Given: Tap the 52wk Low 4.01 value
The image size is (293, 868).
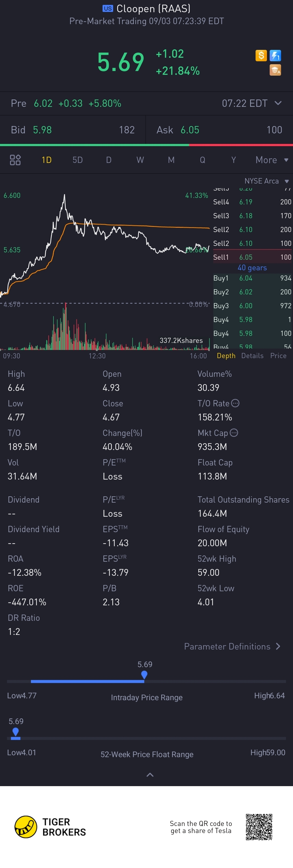Looking at the screenshot, I should (x=206, y=602).
